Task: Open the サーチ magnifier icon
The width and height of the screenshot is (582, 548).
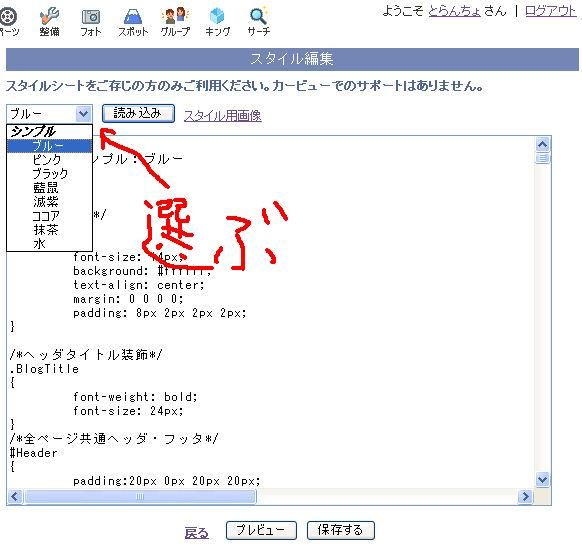Action: [x=258, y=16]
